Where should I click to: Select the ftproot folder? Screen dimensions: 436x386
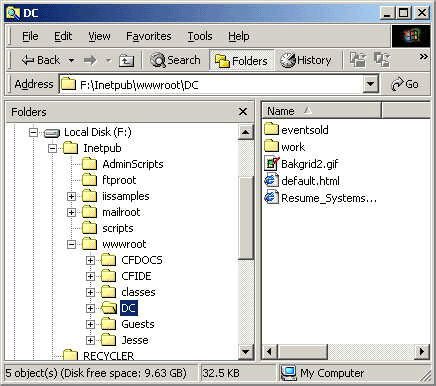point(109,180)
